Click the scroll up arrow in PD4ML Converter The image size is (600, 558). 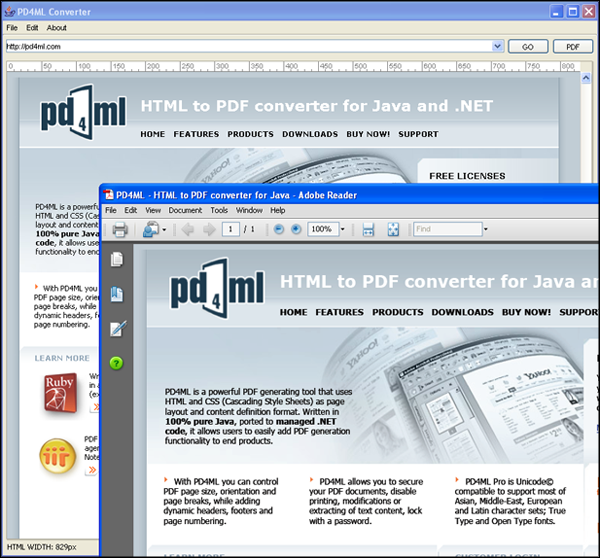(586, 78)
